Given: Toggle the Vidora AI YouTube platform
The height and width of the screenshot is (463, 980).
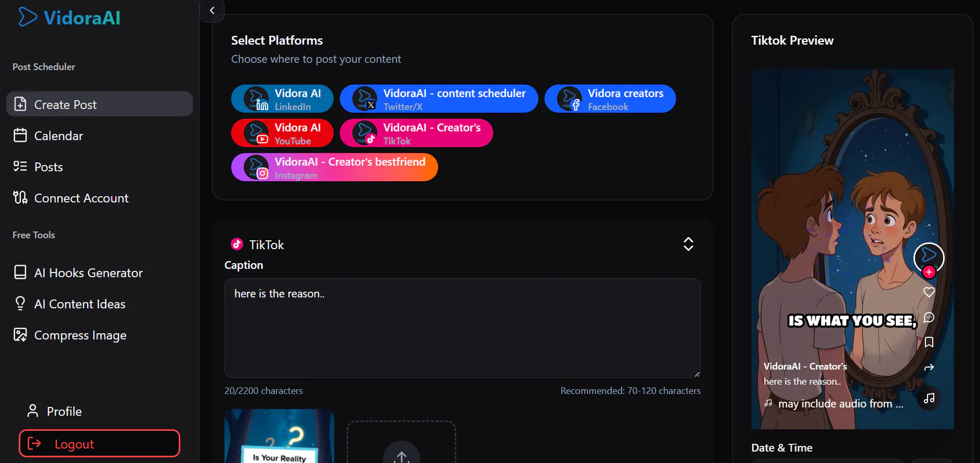Looking at the screenshot, I should pos(282,133).
